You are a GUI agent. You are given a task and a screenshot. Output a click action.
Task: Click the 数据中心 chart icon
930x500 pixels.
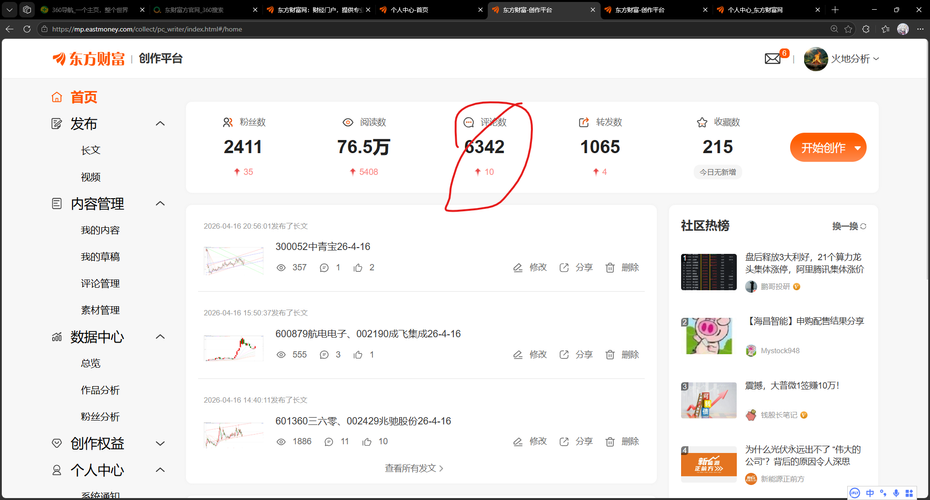[57, 337]
